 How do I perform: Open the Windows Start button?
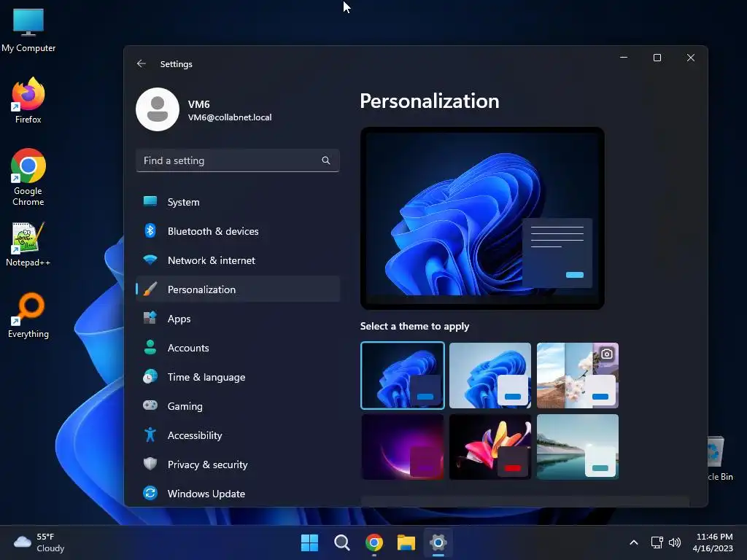(x=309, y=542)
